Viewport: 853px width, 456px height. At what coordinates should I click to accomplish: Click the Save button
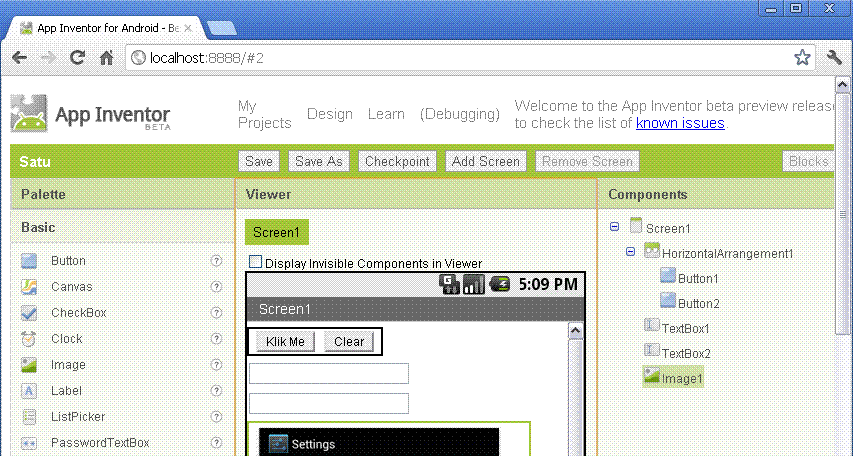259,162
